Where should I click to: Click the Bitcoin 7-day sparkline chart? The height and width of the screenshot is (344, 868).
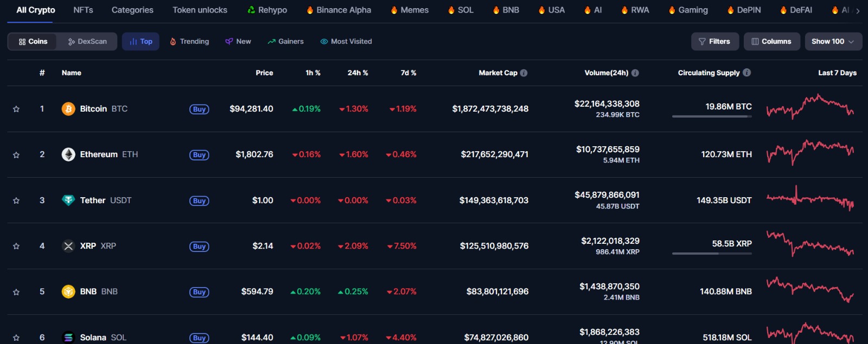click(x=810, y=106)
